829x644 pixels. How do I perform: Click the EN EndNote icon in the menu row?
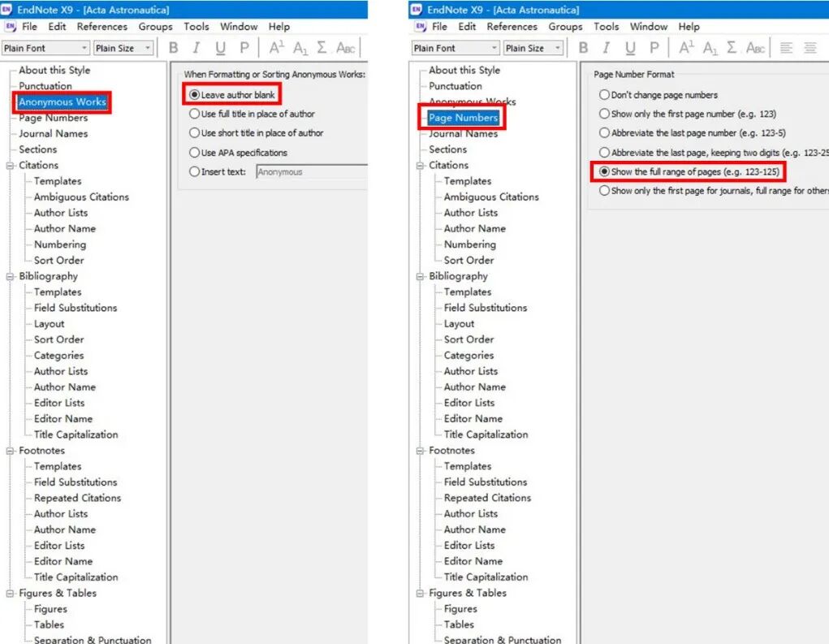pyautogui.click(x=10, y=27)
